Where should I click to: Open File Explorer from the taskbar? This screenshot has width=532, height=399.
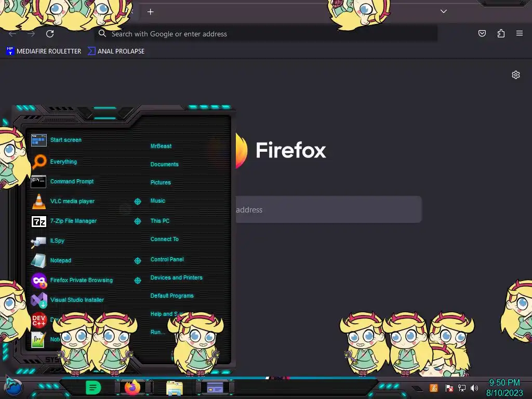[x=175, y=388]
